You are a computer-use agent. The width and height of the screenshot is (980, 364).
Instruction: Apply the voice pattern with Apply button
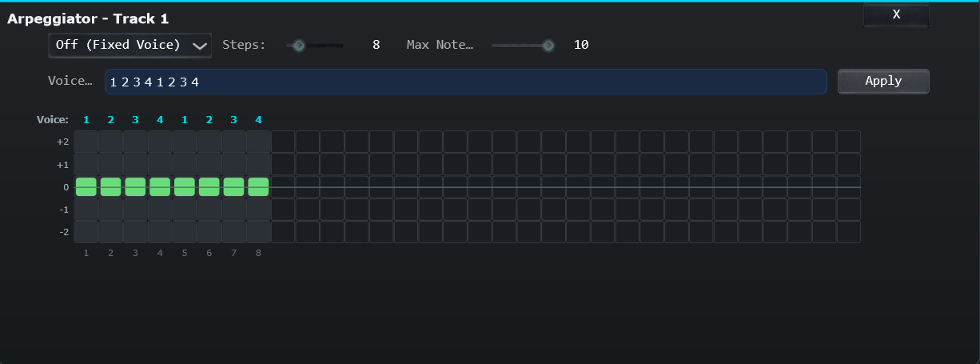point(883,82)
